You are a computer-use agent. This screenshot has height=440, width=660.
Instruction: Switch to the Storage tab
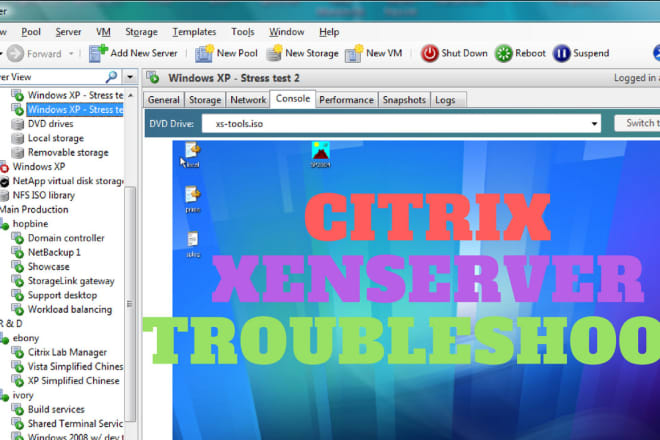click(x=205, y=100)
